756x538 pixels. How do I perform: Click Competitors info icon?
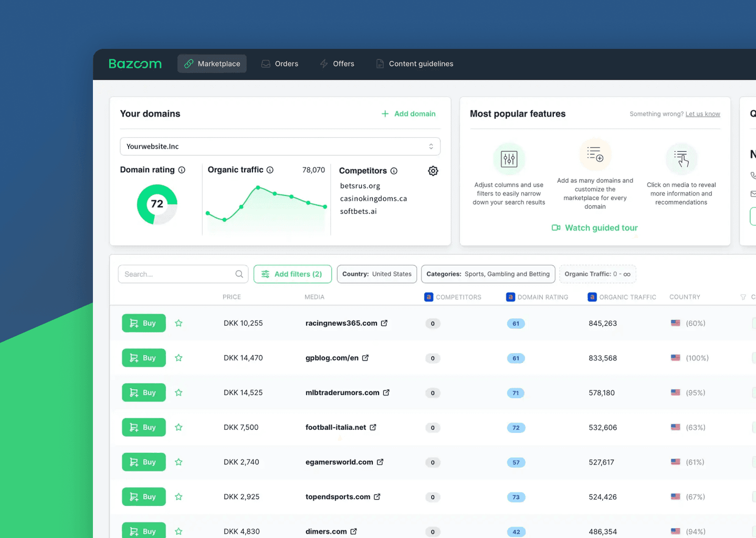click(394, 171)
